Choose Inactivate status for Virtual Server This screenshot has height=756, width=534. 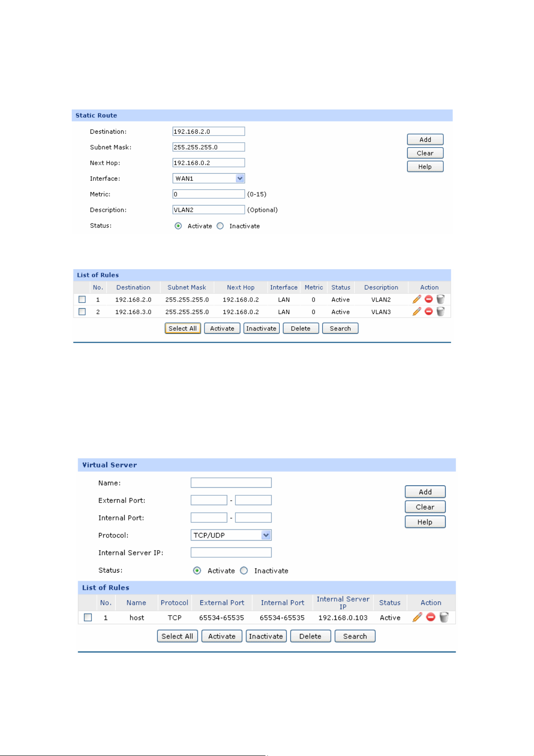244,571
